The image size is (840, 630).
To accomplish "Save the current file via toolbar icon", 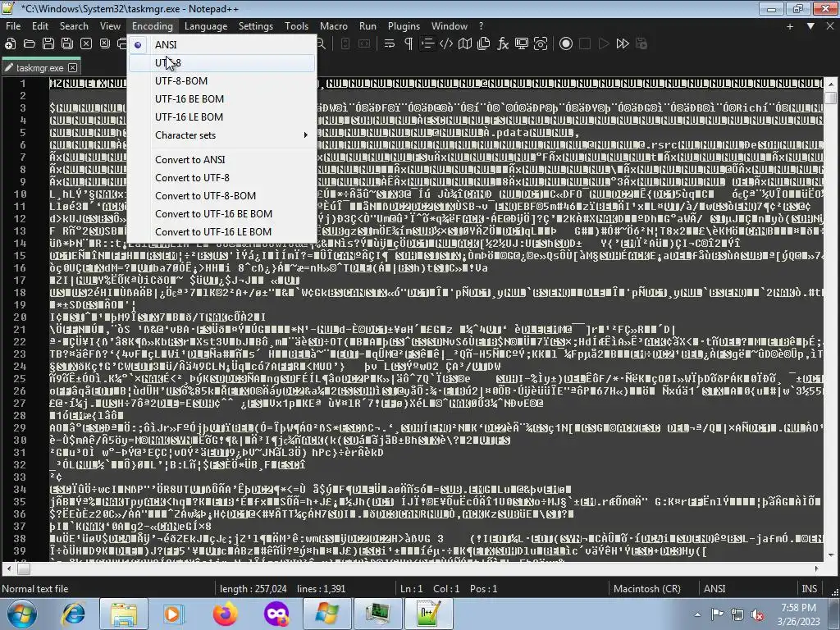I will click(48, 44).
